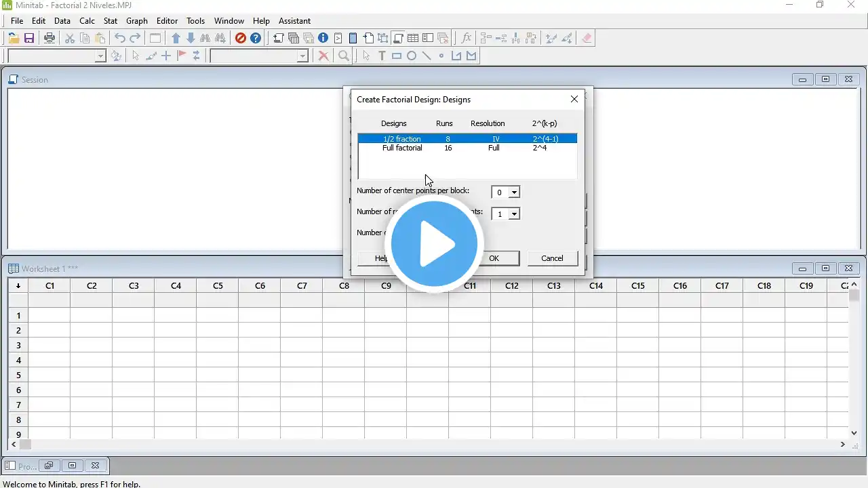Reopen the last dialog box via toolbar icon
The width and height of the screenshot is (868, 488).
[155, 39]
